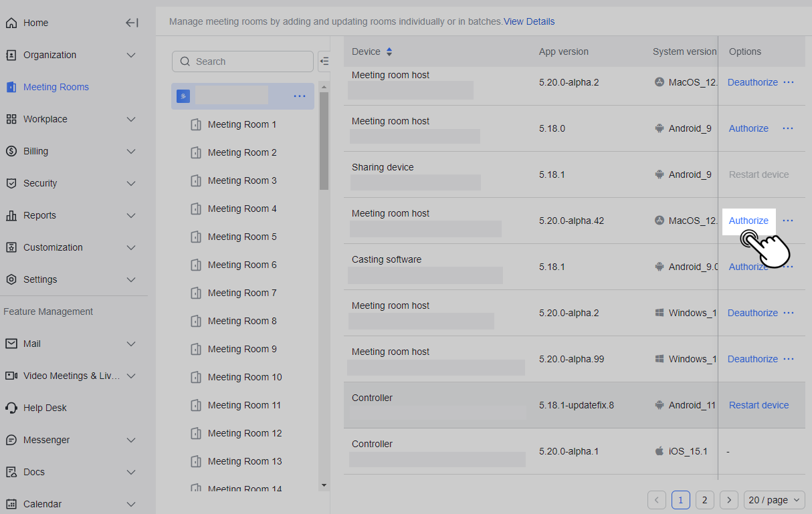
Task: Open the View Details link
Action: pos(528,21)
